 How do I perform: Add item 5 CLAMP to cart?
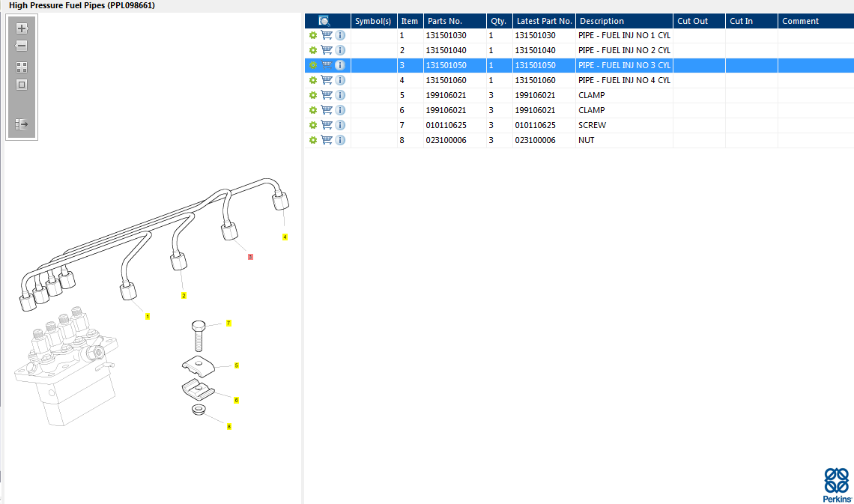click(327, 95)
